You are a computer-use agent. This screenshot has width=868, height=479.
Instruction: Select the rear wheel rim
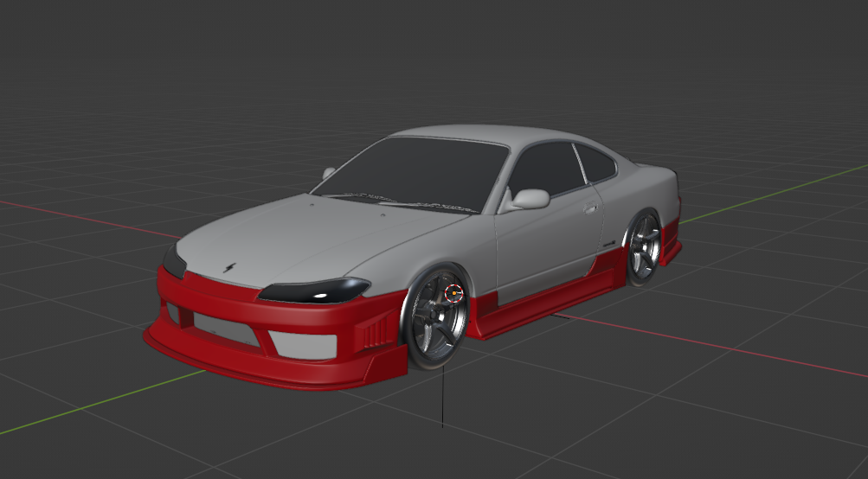click(x=645, y=246)
